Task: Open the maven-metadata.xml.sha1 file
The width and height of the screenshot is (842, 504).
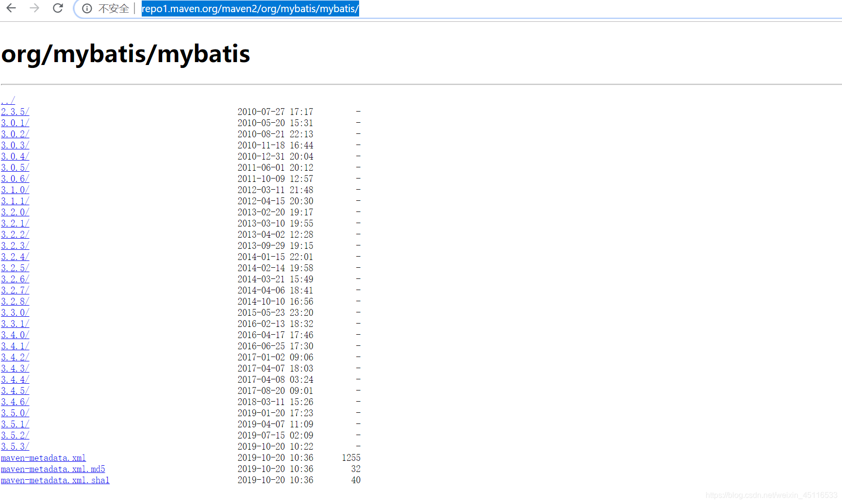Action: [55, 480]
